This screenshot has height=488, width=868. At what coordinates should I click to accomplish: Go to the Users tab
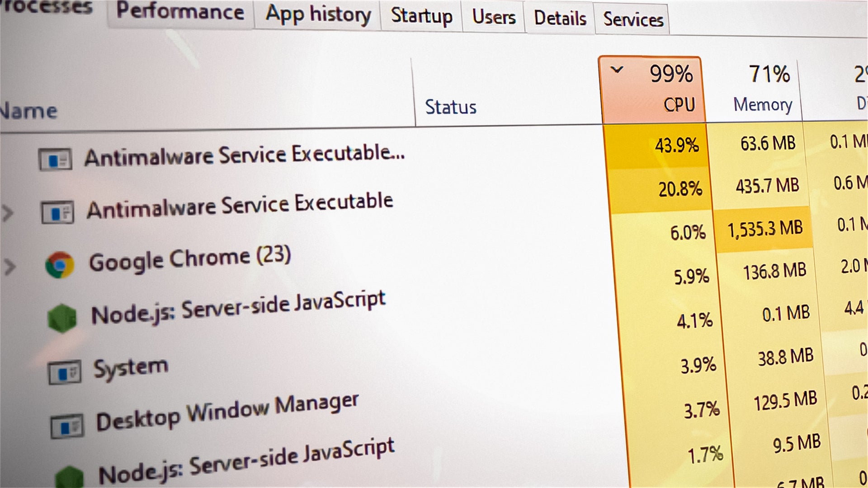[x=494, y=18]
